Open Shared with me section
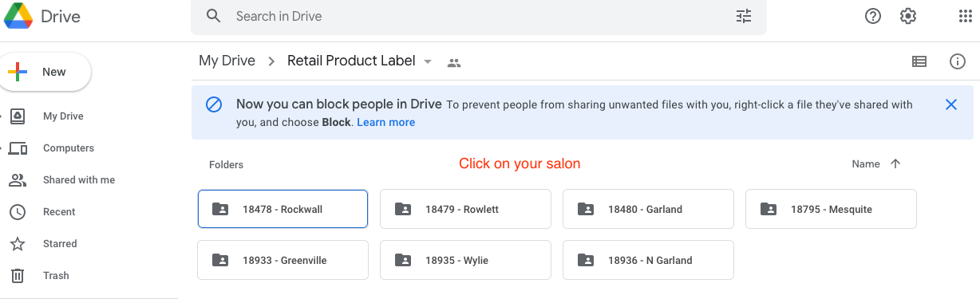This screenshot has width=980, height=303. click(79, 180)
